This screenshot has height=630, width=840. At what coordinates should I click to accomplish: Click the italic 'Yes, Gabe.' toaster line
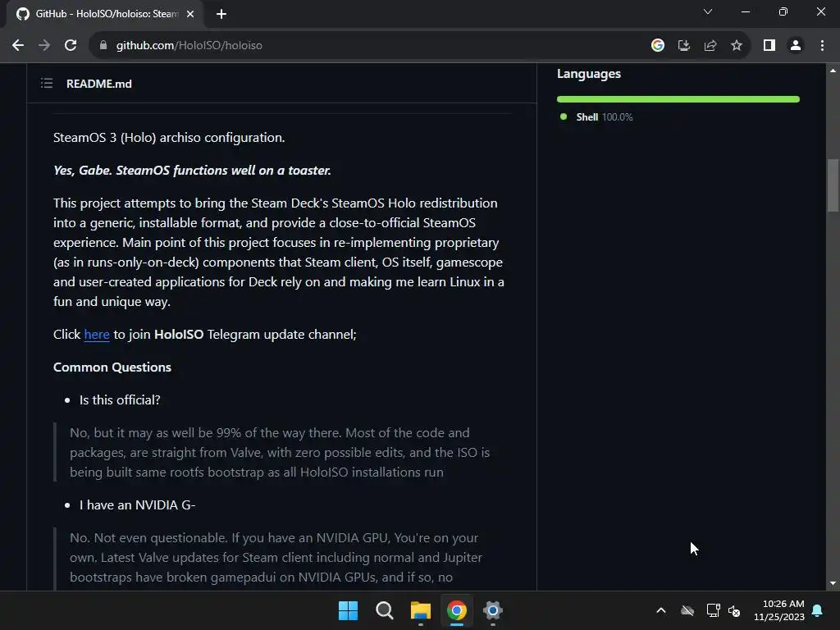pyautogui.click(x=192, y=171)
